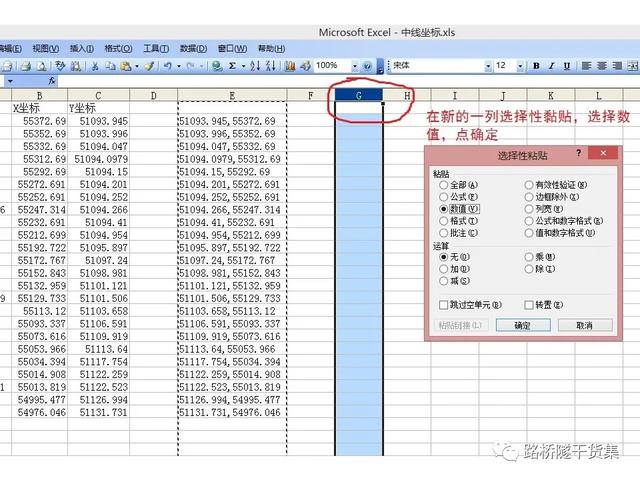Image resolution: width=640 pixels, height=480 pixels.
Task: Choose the 减(S) subtract operation
Action: [455, 281]
